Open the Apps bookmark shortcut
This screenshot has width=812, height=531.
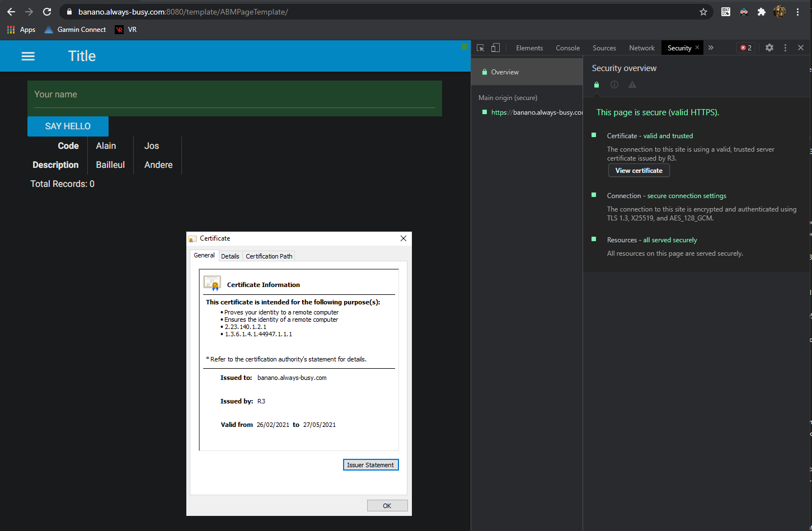click(21, 30)
